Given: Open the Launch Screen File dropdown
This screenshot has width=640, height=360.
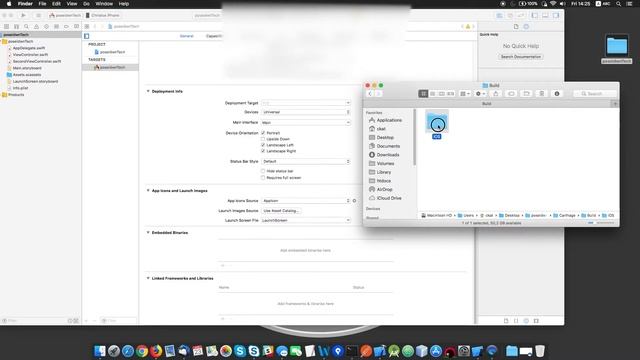Looking at the screenshot, I should tap(305, 220).
